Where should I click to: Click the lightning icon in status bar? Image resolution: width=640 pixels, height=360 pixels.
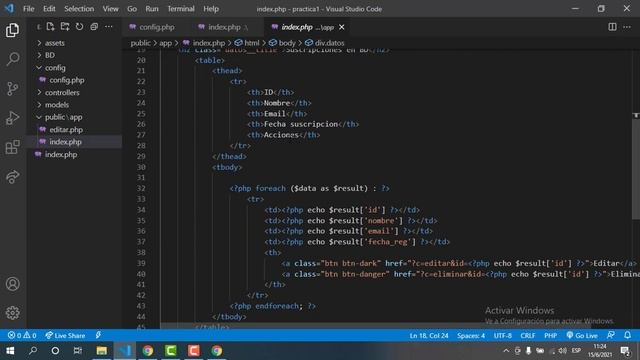click(x=98, y=336)
